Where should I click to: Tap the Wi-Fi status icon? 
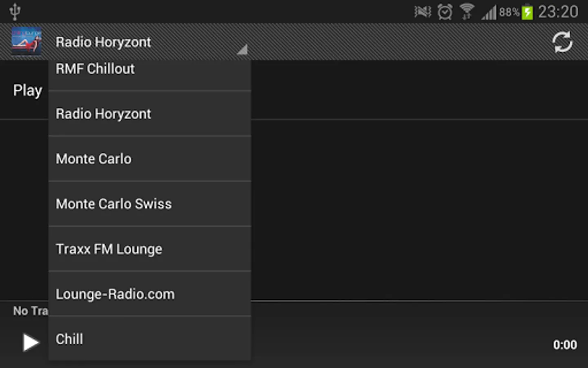(x=467, y=12)
